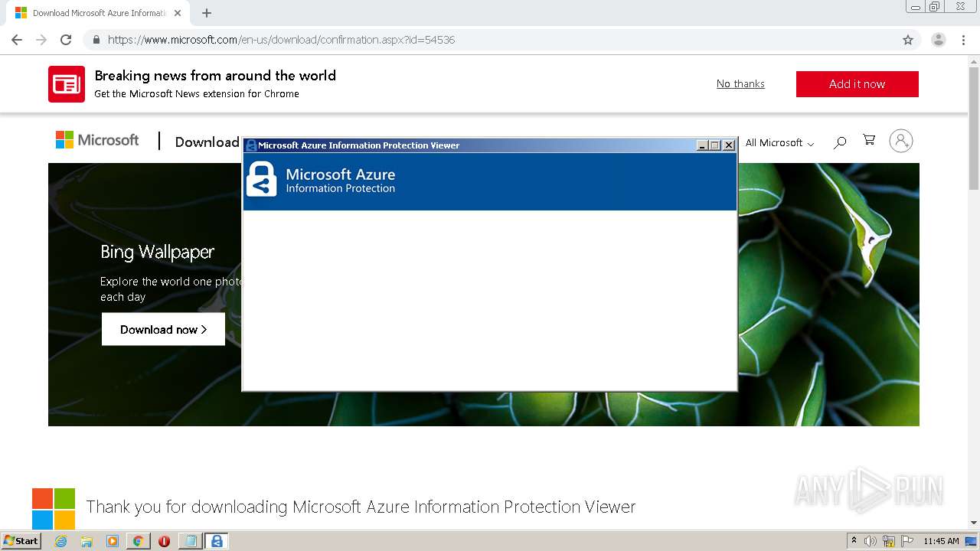Image resolution: width=980 pixels, height=551 pixels.
Task: Open the volume speaker tray icon
Action: click(871, 541)
